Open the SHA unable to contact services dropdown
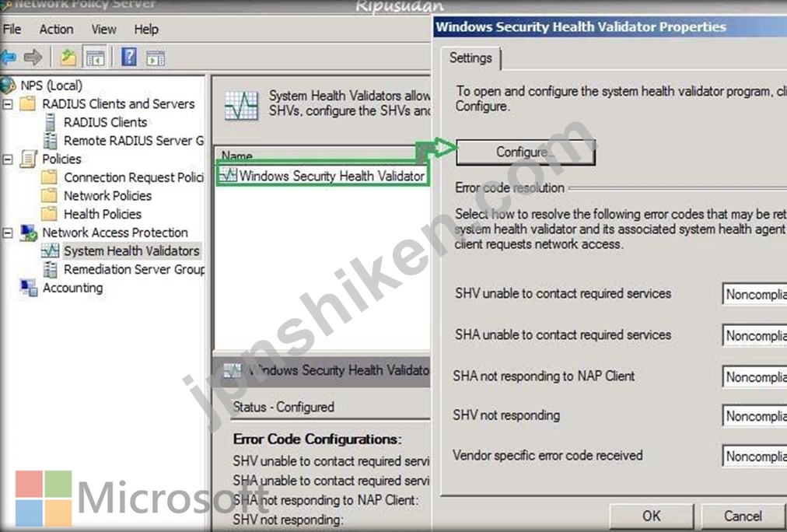Screen dimensions: 787x532 (754, 335)
